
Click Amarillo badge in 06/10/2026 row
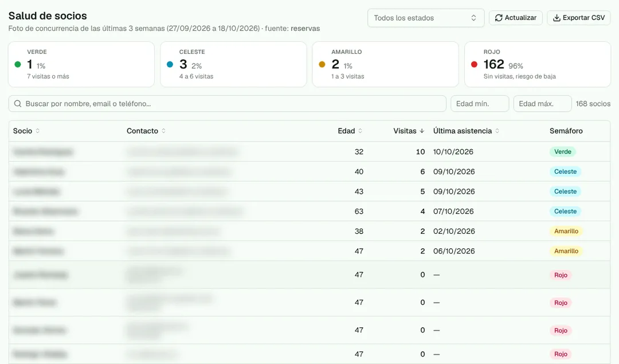tap(566, 251)
